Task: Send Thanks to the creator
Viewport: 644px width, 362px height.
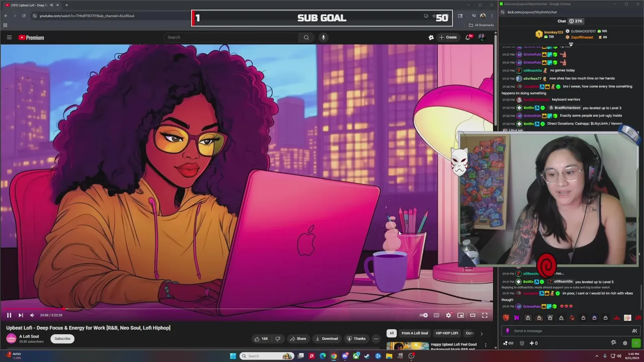Action: click(356, 338)
